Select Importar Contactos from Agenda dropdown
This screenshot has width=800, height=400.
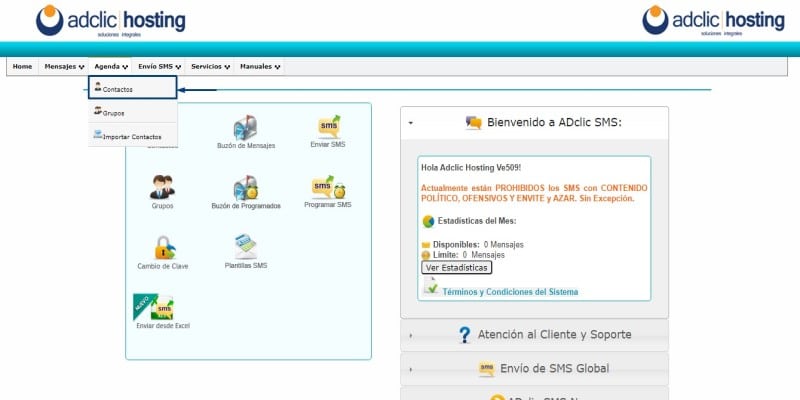tap(133, 135)
